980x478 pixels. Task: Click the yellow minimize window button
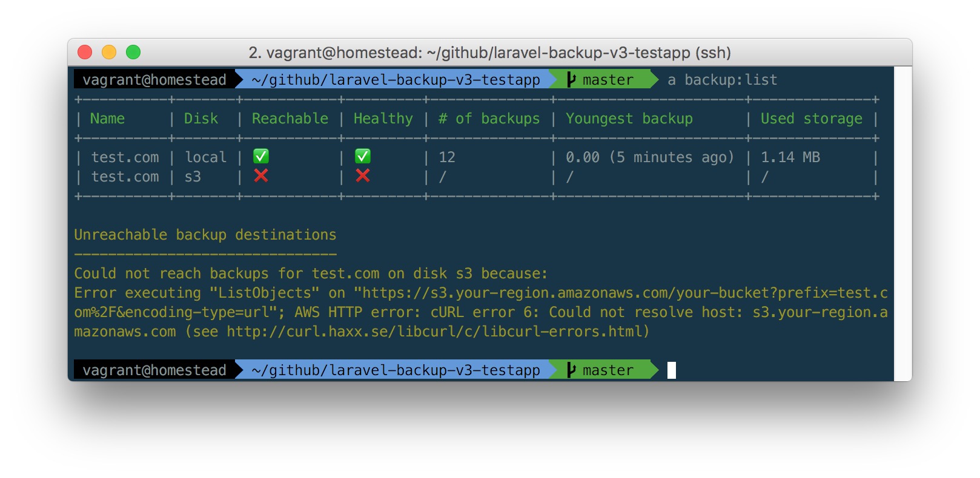(x=109, y=53)
